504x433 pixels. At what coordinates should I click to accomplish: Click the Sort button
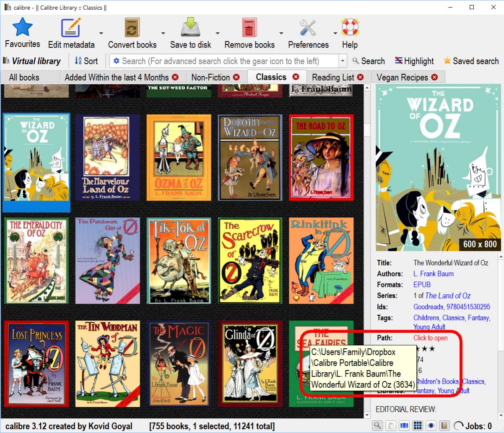pyautogui.click(x=86, y=61)
